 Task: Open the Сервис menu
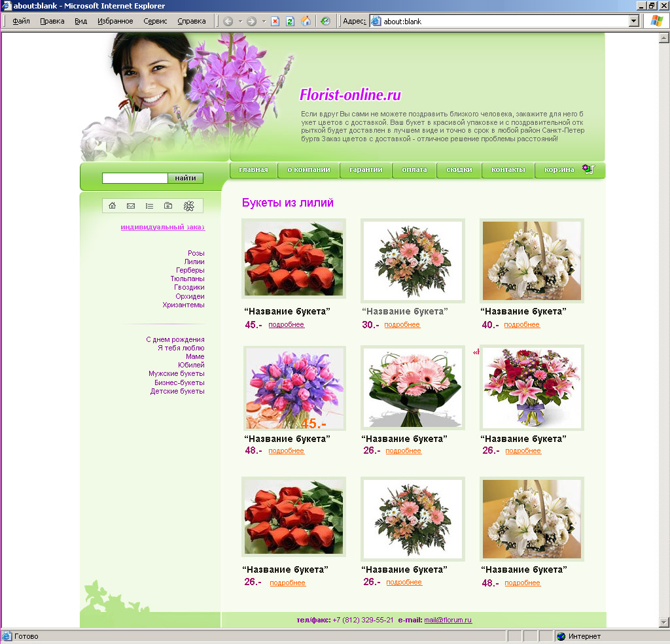coord(155,21)
